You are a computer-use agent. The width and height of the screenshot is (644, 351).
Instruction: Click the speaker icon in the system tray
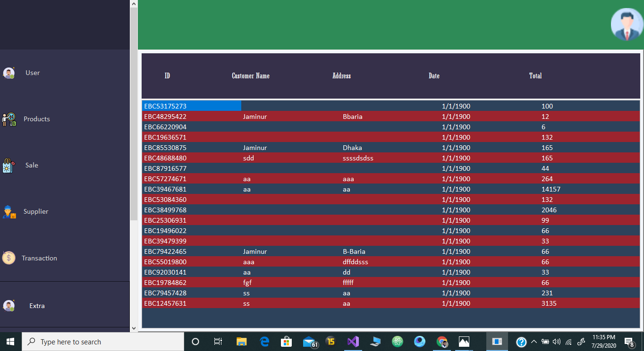pos(557,342)
